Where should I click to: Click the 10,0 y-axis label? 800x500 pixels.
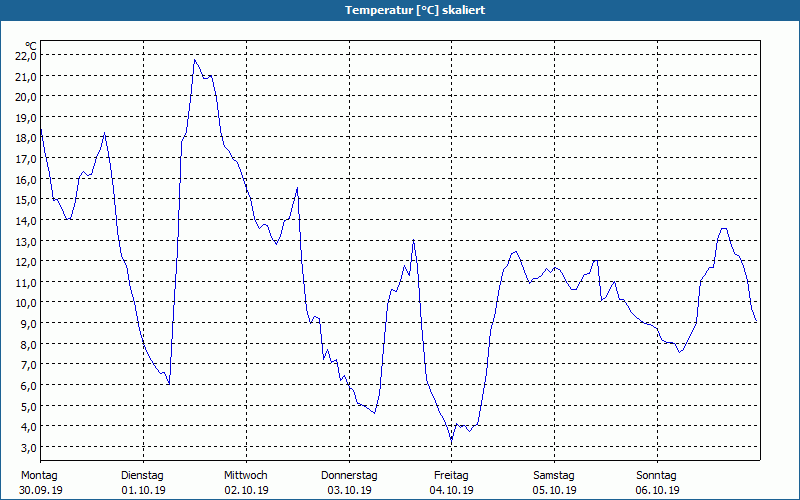pos(26,303)
